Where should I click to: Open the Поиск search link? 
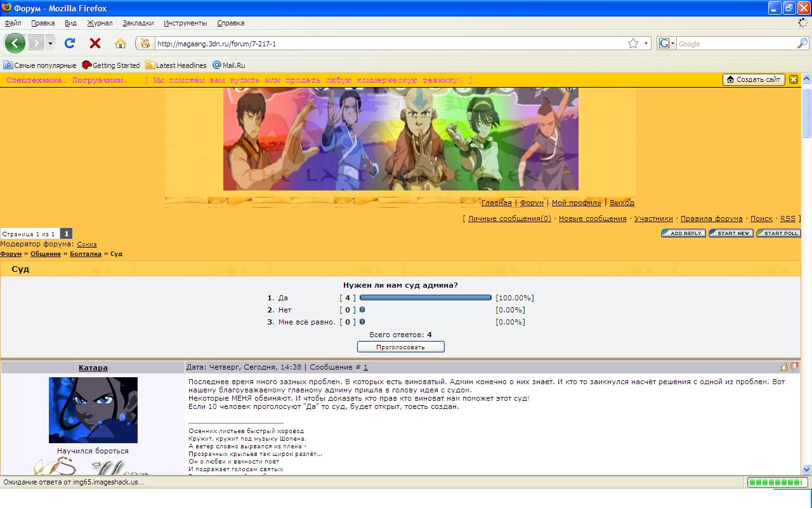(x=761, y=218)
